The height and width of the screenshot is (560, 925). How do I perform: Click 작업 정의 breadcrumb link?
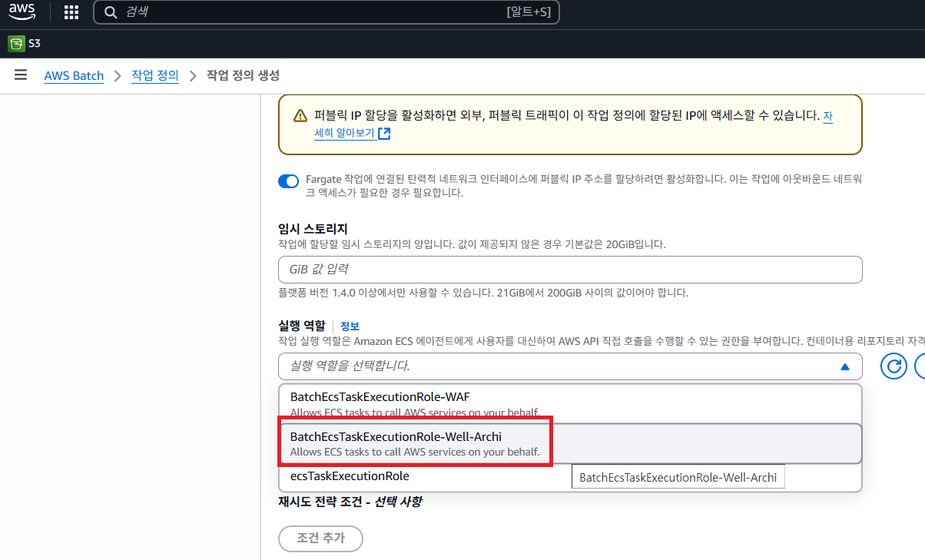155,75
